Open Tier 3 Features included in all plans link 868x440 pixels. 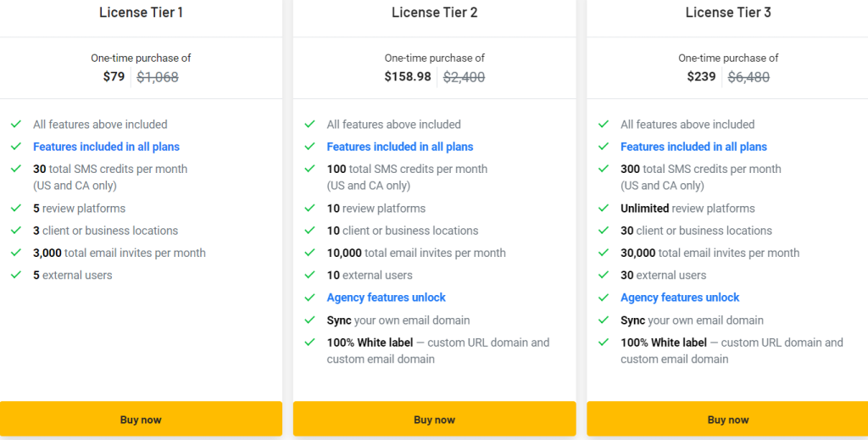[x=693, y=147]
